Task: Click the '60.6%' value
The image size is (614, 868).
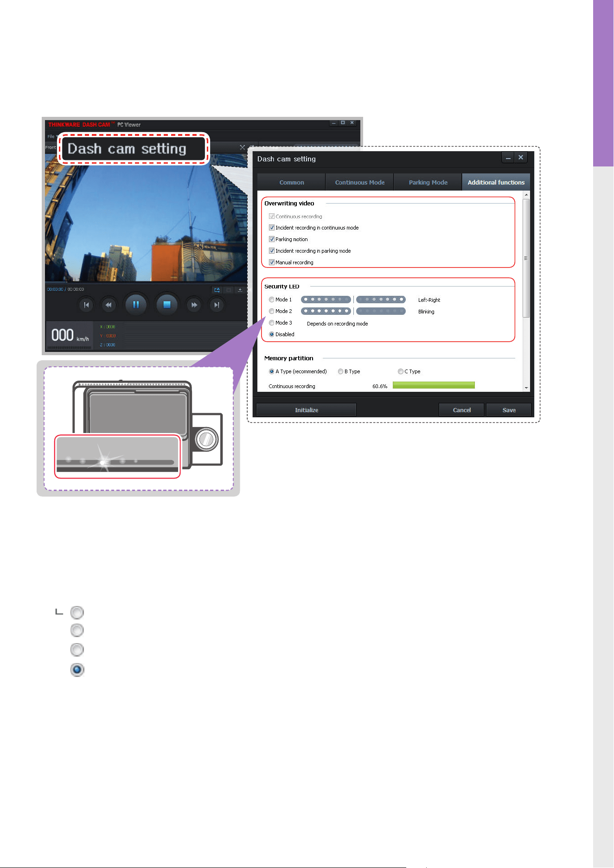Action: (x=379, y=386)
